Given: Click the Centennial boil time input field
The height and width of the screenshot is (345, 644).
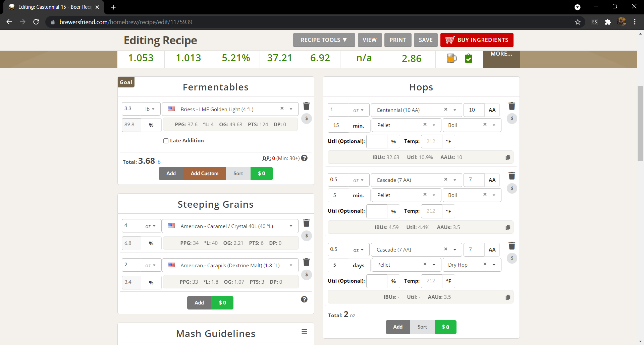Looking at the screenshot, I should coord(338,125).
